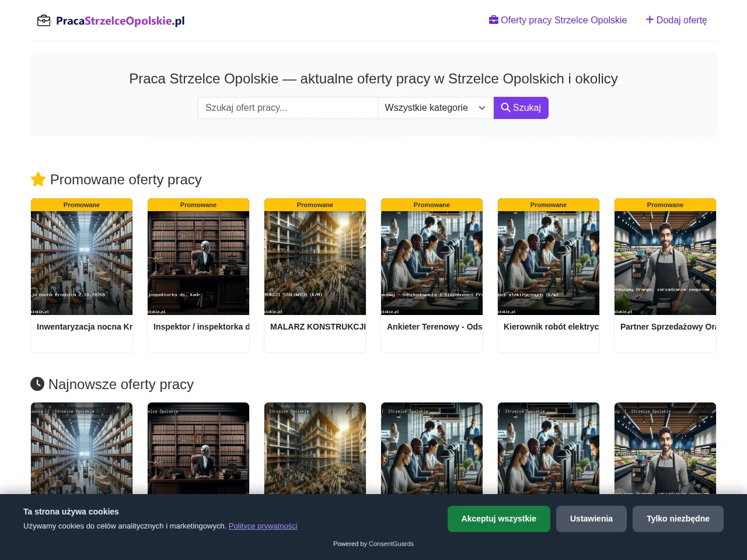Click the clock icon beside Najnowsze oferty pracy
747x560 pixels.
[x=37, y=384]
